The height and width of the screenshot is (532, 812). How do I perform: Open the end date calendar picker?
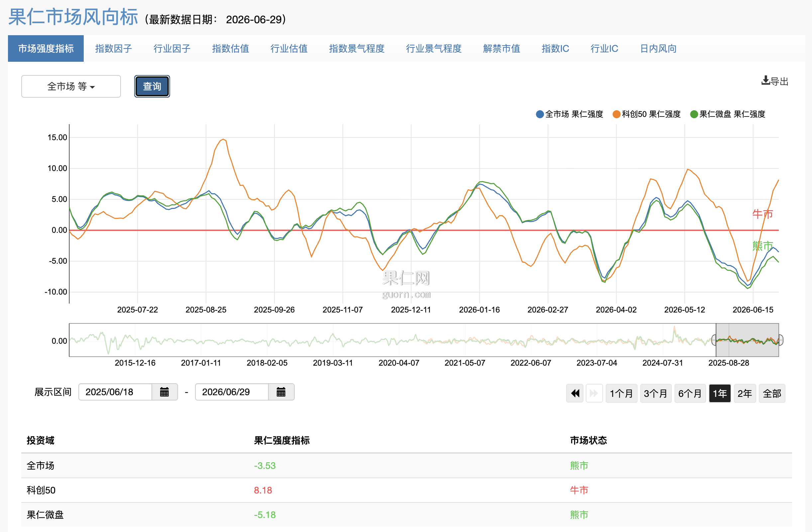coord(281,392)
